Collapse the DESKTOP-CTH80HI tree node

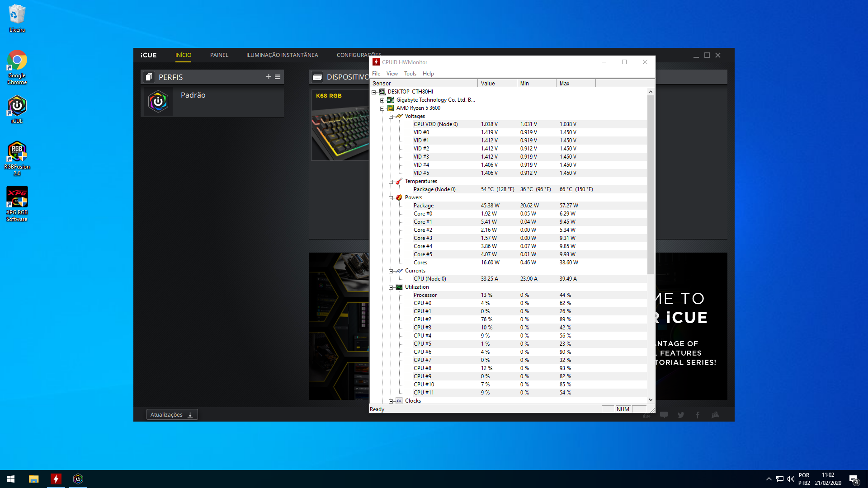coord(374,92)
